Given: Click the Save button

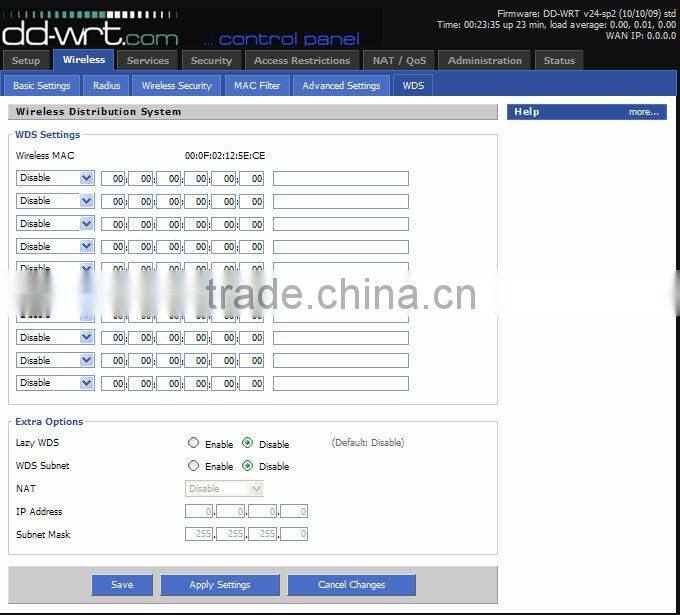Looking at the screenshot, I should click(x=122, y=585).
